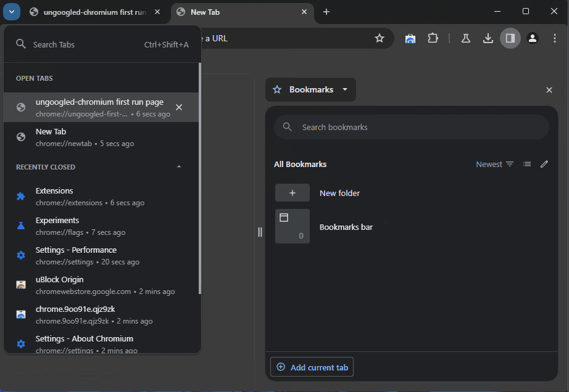This screenshot has height=392, width=569.
Task: Toggle the side panel button
Action: click(x=510, y=38)
